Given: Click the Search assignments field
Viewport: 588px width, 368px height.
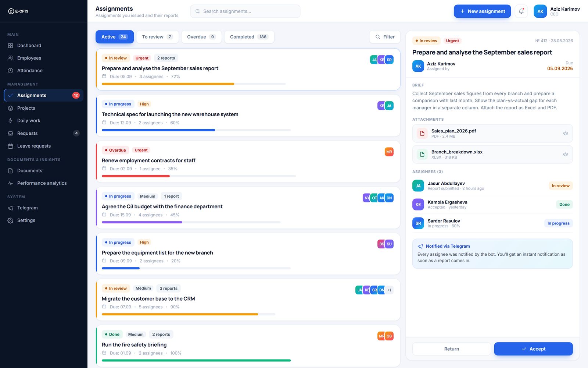Looking at the screenshot, I should [x=245, y=11].
